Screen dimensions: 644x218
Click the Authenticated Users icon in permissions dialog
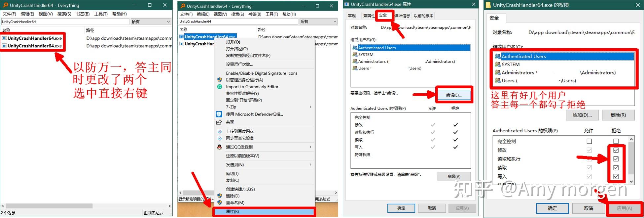498,56
